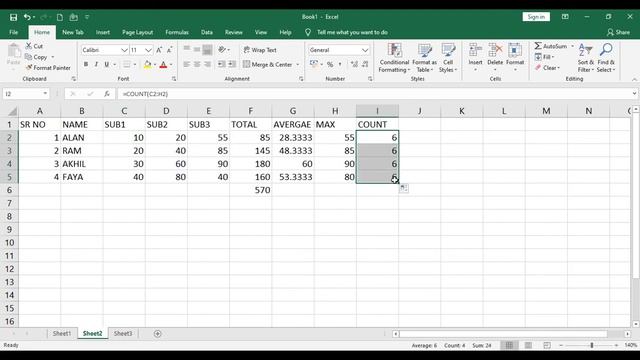Screen dimensions: 640x360
Task: Click the Save icon in the title bar
Action: (x=13, y=17)
